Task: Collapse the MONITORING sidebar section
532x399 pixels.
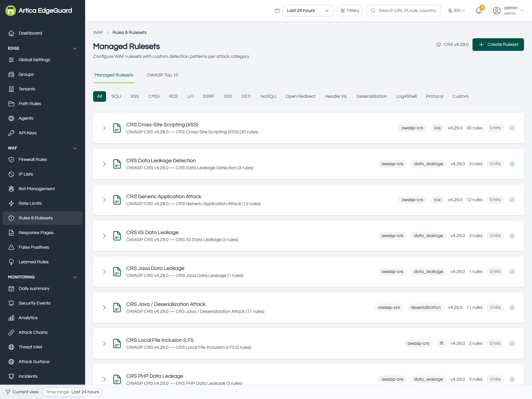Action: pyautogui.click(x=75, y=277)
